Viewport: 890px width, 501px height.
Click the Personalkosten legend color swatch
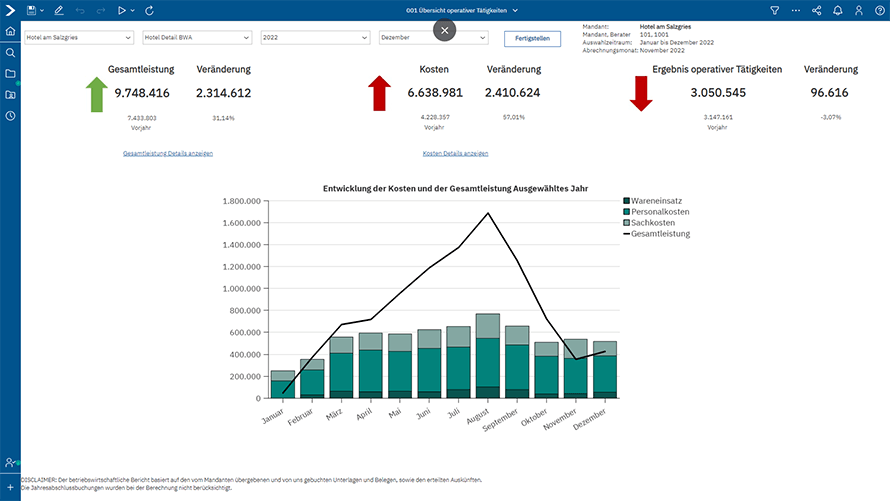click(627, 212)
